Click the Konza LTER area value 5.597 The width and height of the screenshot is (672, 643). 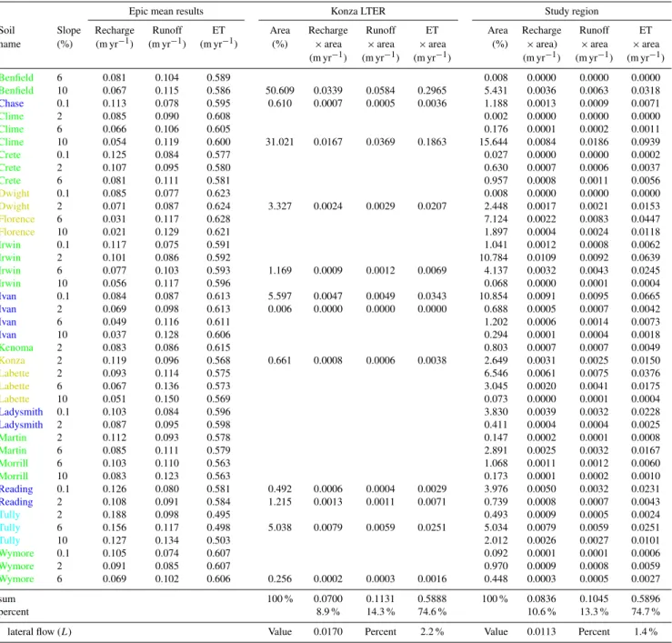click(280, 296)
